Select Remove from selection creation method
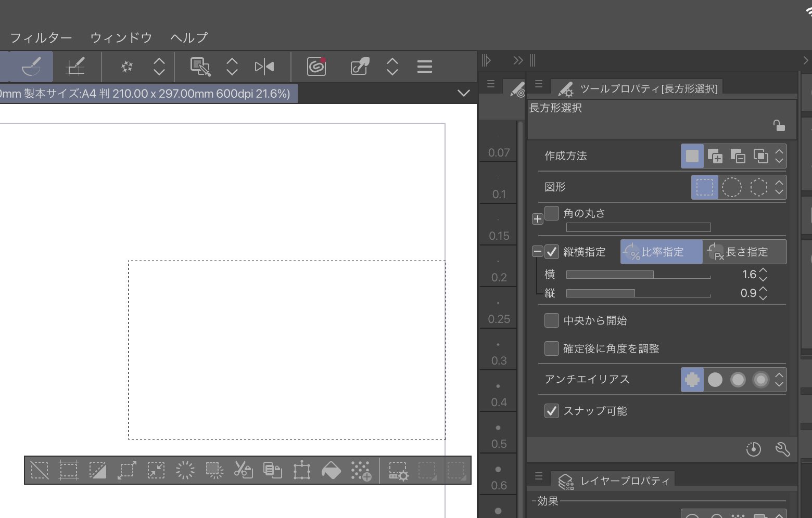812x518 pixels. click(738, 156)
